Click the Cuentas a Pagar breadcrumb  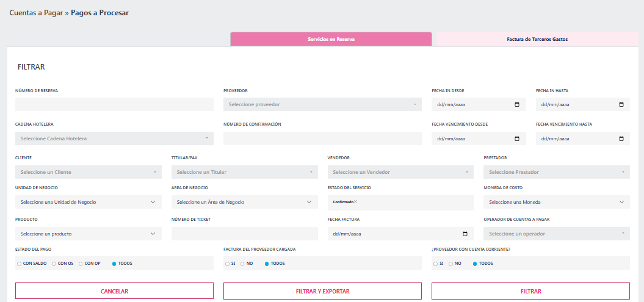click(36, 13)
